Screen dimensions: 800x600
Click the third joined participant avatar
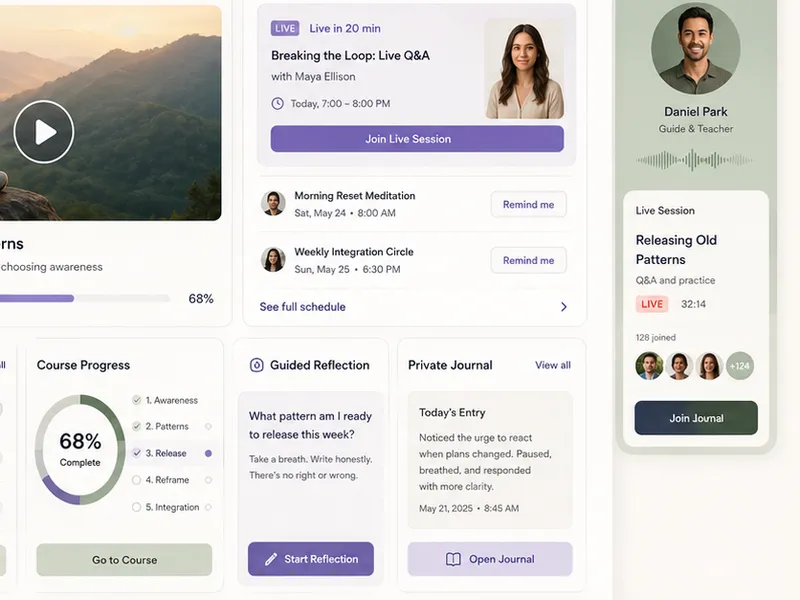709,366
